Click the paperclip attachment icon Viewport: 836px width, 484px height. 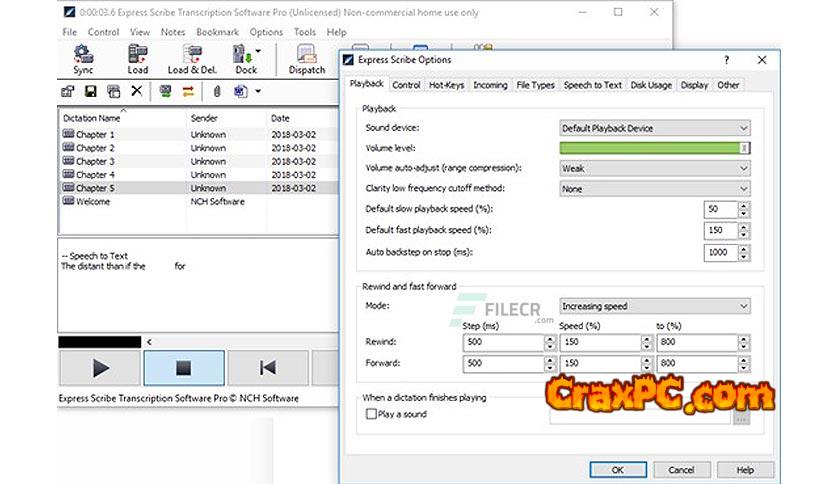coord(215,91)
